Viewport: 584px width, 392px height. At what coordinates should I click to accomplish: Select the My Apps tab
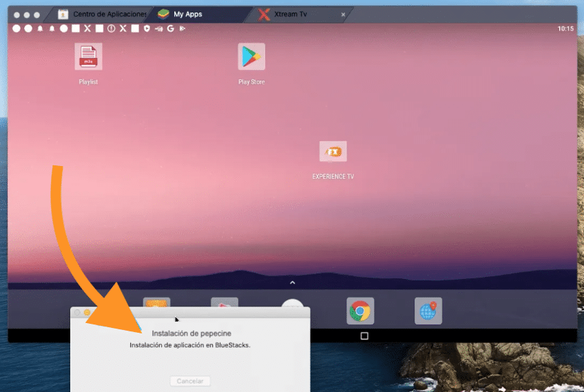pos(187,14)
